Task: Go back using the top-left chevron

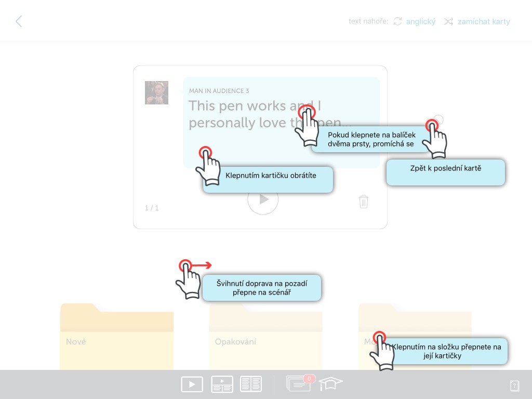Action: tap(19, 21)
